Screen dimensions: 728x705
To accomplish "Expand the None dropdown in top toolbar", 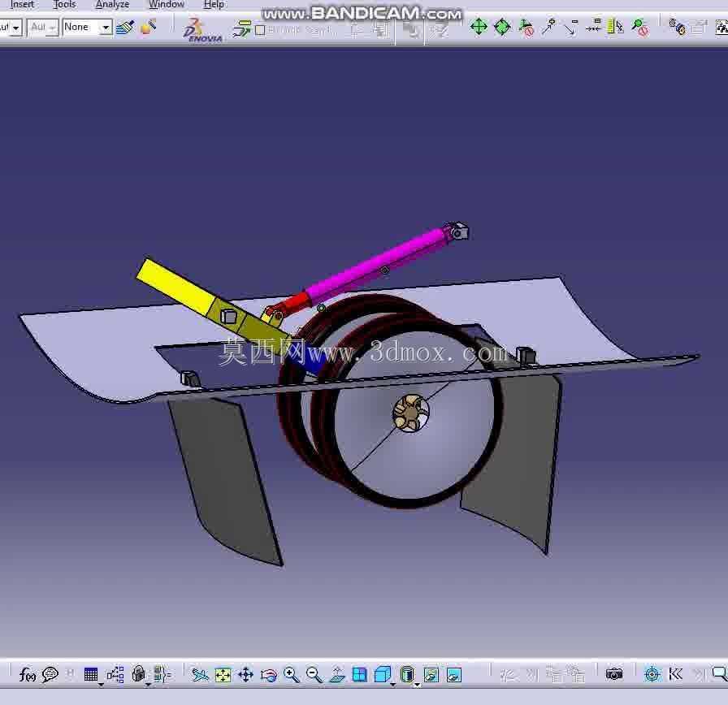I will [x=106, y=28].
